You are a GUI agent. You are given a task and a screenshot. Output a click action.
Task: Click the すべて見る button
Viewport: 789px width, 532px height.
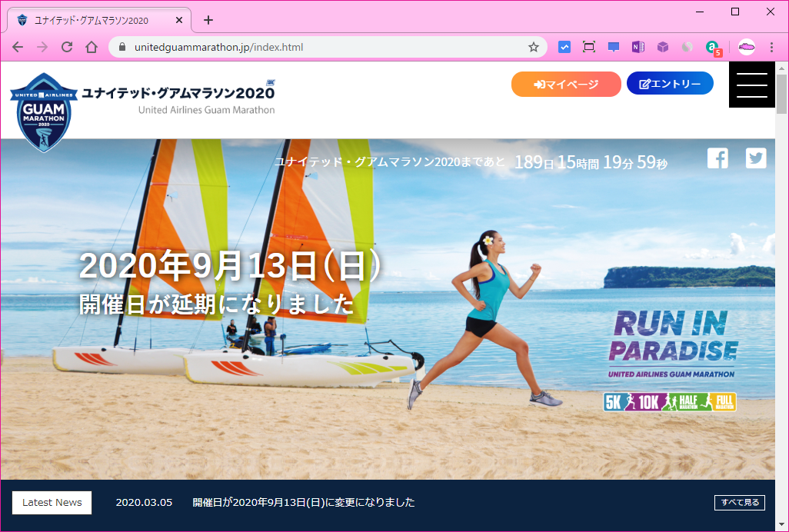tap(740, 502)
